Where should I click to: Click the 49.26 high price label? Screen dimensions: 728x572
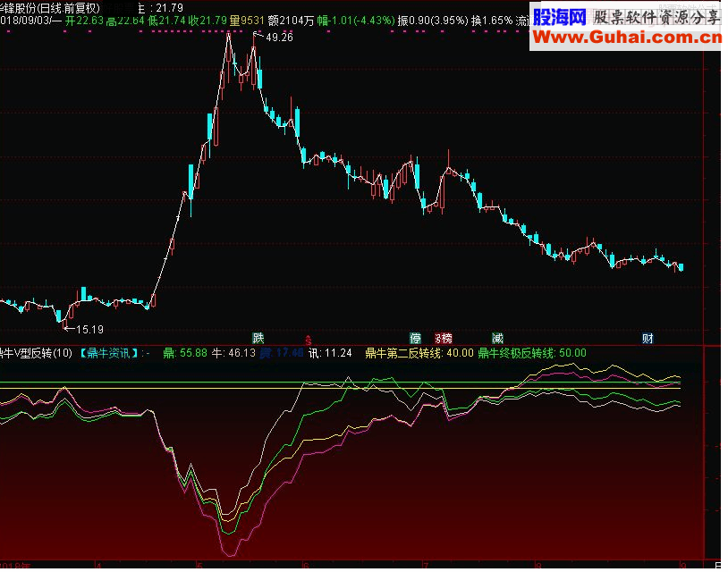point(279,38)
